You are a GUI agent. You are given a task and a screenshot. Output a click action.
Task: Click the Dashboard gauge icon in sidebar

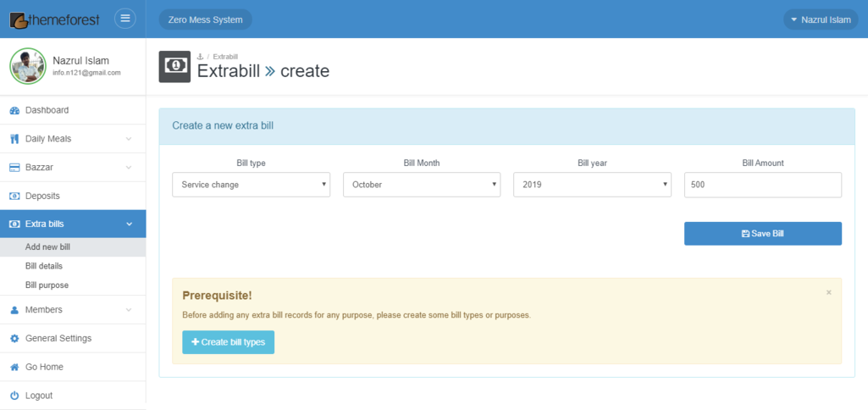pos(14,110)
